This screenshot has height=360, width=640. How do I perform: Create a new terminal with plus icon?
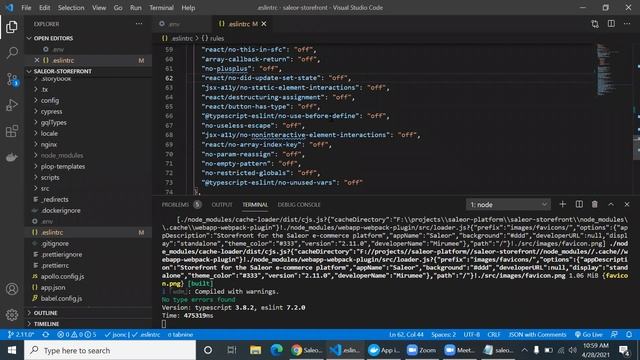[x=562, y=204]
